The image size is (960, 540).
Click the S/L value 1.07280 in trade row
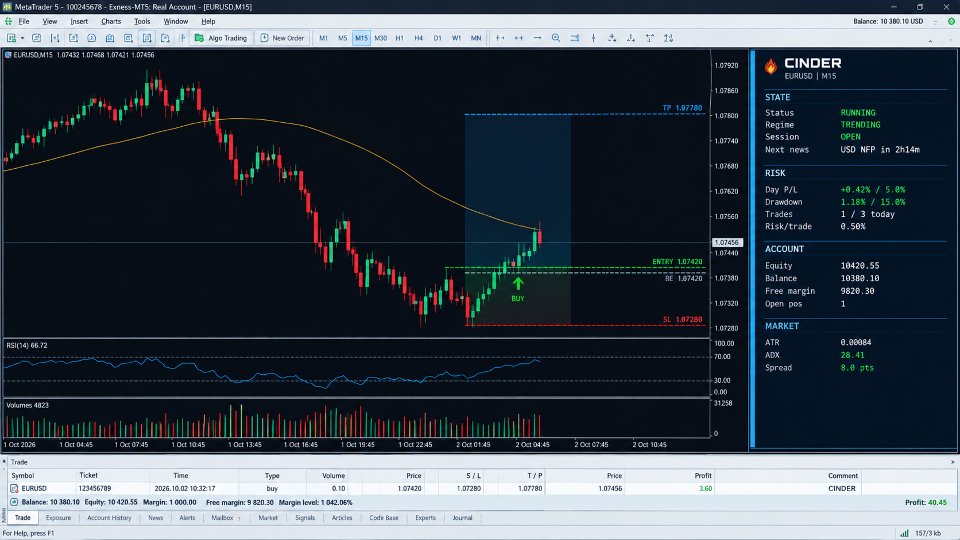pyautogui.click(x=468, y=489)
